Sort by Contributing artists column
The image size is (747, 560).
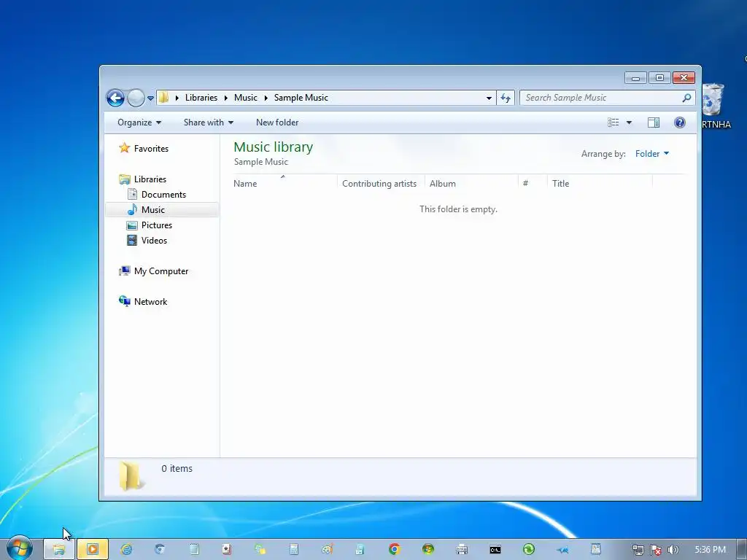click(381, 183)
